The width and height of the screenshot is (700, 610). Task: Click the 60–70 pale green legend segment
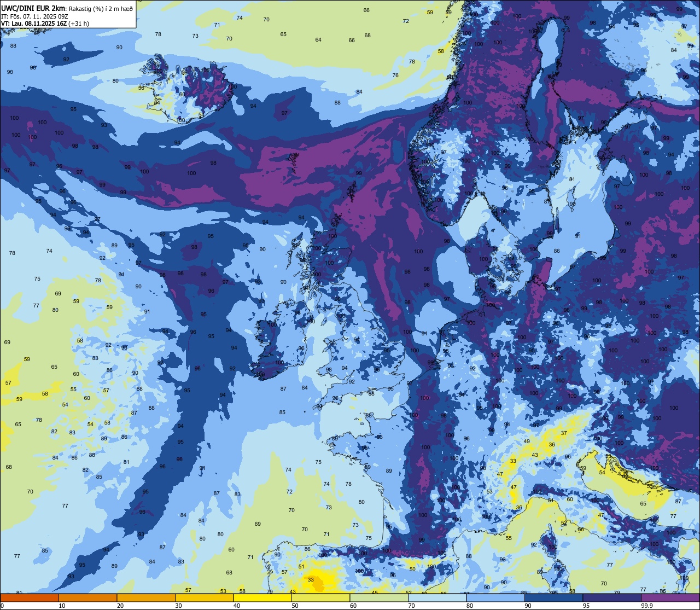coord(379,598)
